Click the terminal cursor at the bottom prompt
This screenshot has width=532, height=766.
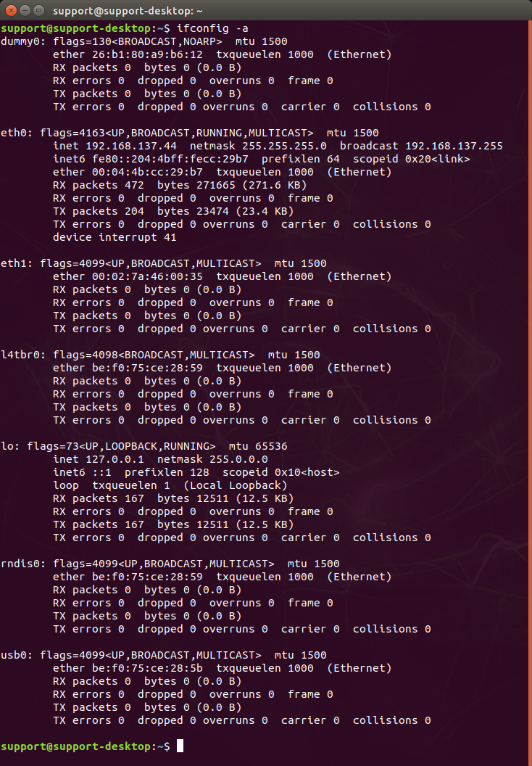tap(180, 746)
